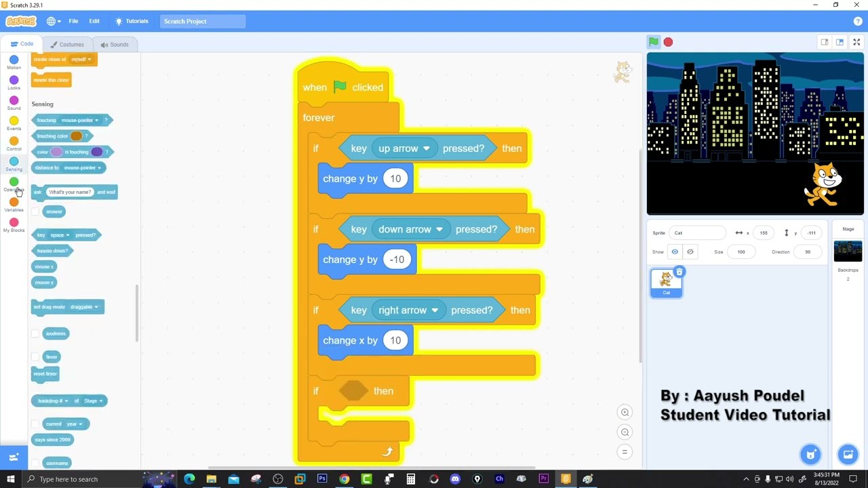
Task: Open the choose a backdrop button
Action: 848,454
